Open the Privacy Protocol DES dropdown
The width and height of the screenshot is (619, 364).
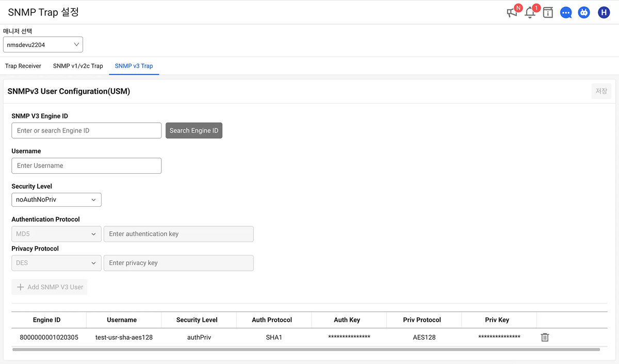click(56, 263)
